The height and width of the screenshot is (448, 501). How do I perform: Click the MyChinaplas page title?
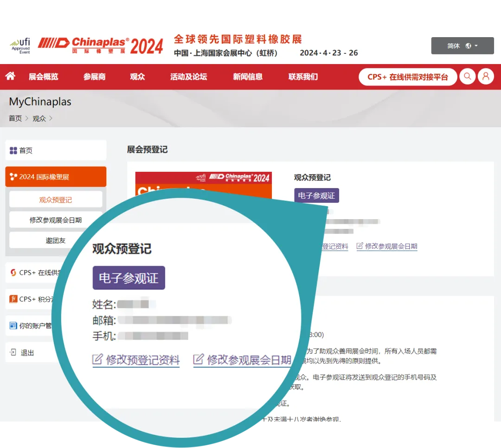40,102
